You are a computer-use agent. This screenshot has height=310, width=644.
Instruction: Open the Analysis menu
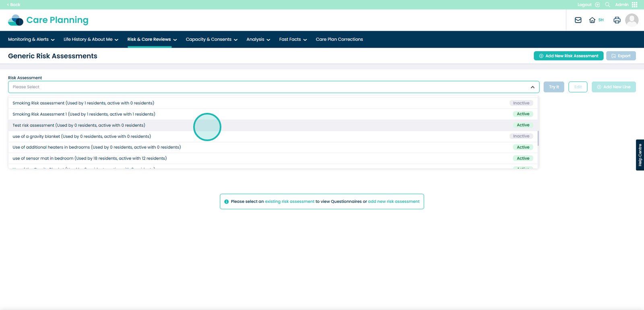[258, 40]
